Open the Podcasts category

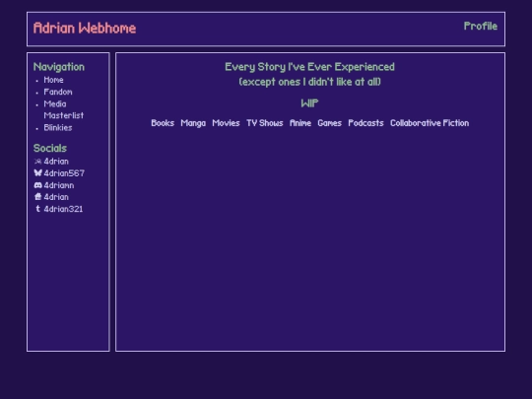pos(366,123)
